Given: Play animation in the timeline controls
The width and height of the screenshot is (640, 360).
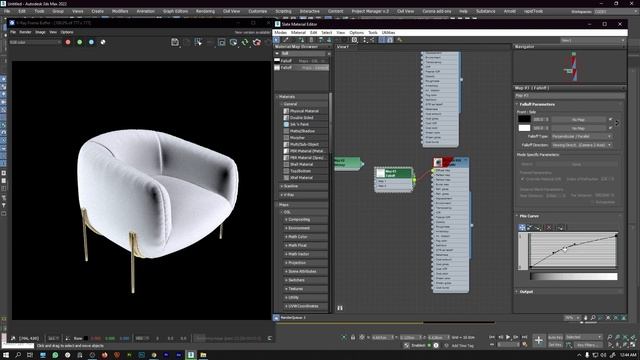Looking at the screenshot, I should tap(508, 337).
